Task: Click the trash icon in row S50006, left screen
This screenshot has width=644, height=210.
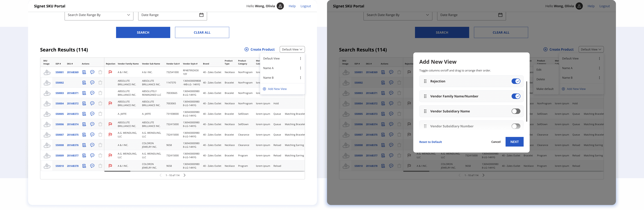Action: click(x=100, y=124)
